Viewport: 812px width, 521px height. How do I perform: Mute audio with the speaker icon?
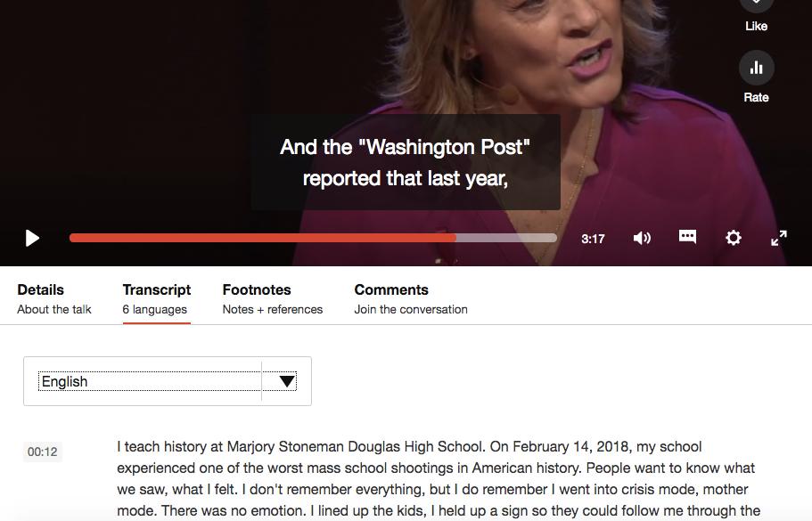[x=642, y=238]
